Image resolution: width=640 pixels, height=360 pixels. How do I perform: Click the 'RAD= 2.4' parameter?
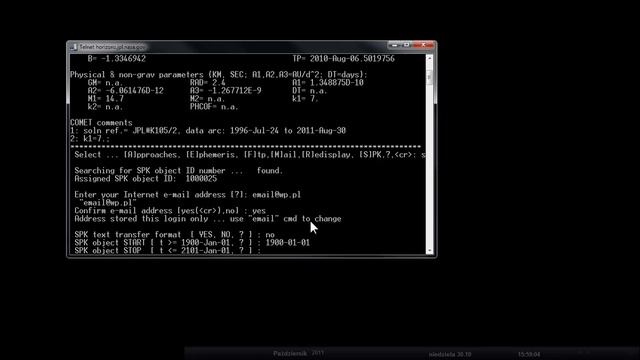pos(207,82)
